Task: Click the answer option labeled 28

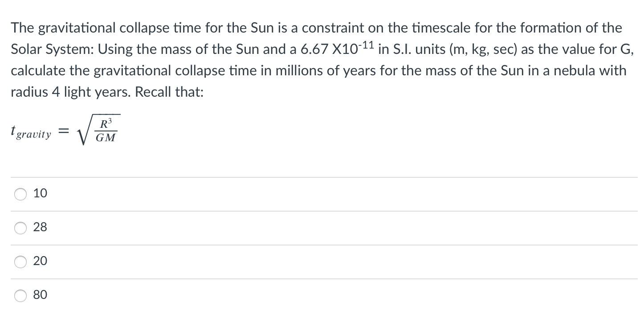Action: pos(40,228)
